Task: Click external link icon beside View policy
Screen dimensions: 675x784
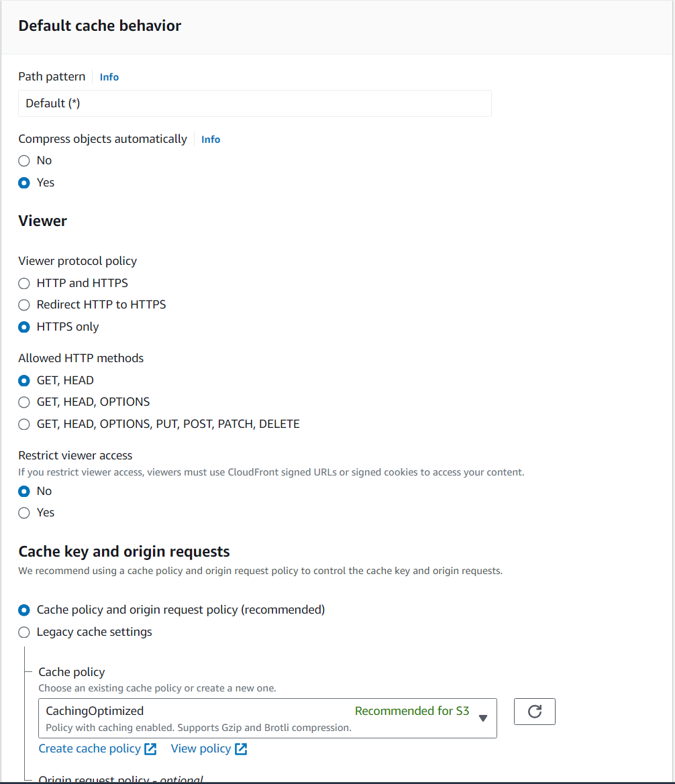Action: pyautogui.click(x=241, y=748)
